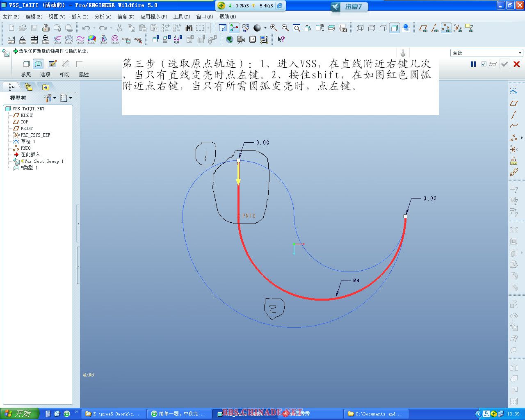Select Var Sect Sweep 1 in model tree

(x=43, y=161)
